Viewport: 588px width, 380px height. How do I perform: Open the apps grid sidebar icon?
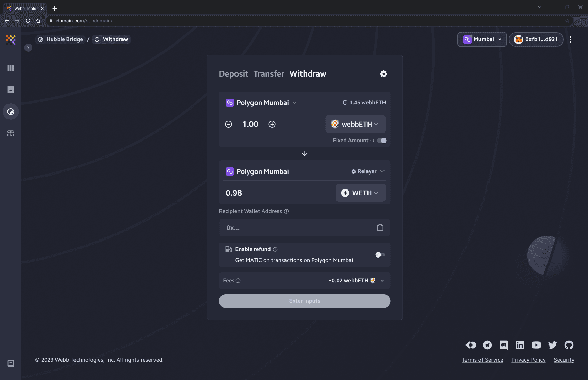(11, 68)
